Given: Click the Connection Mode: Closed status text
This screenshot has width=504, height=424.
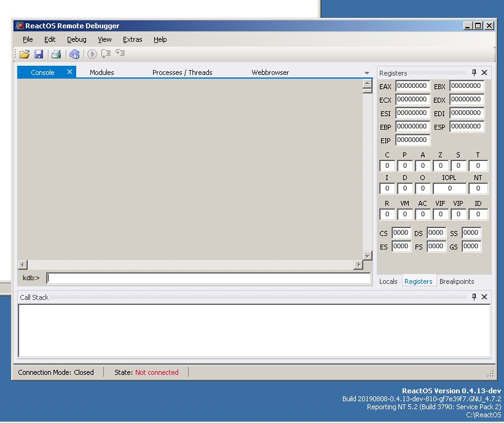Looking at the screenshot, I should (x=56, y=372).
